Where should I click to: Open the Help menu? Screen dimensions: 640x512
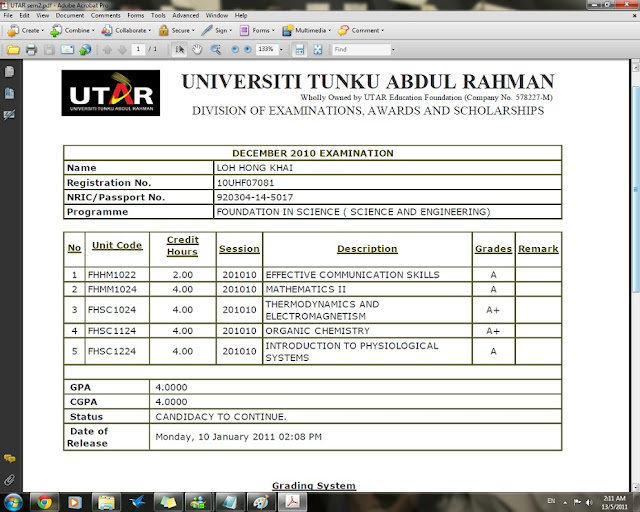click(241, 16)
